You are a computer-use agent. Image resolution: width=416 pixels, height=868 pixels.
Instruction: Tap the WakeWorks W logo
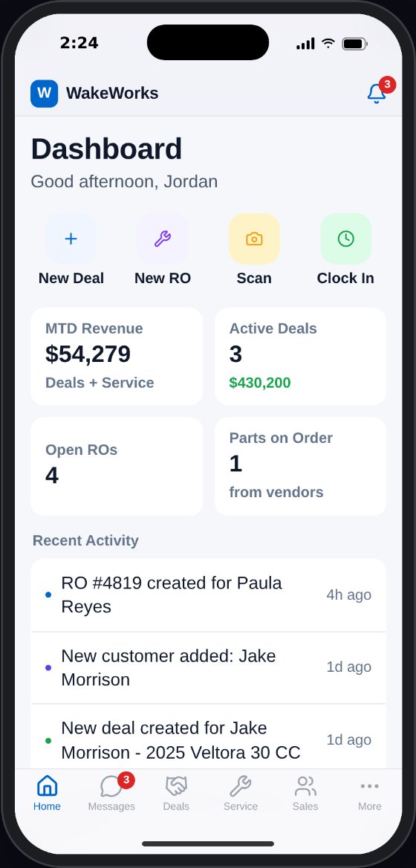tap(45, 93)
